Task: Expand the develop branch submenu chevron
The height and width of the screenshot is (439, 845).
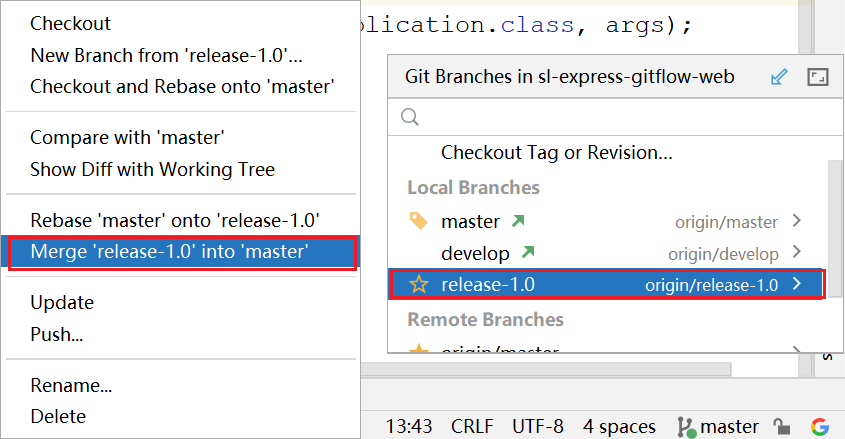Action: point(797,253)
